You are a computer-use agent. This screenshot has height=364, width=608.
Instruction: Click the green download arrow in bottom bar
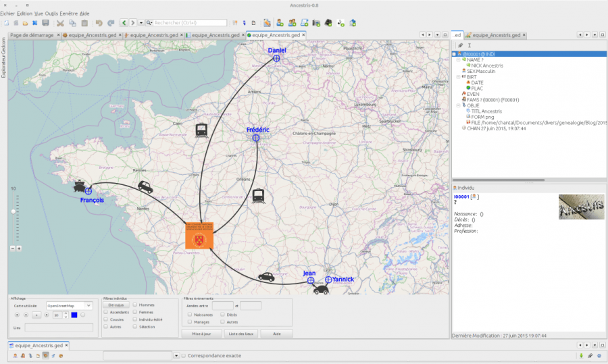pyautogui.click(x=581, y=355)
